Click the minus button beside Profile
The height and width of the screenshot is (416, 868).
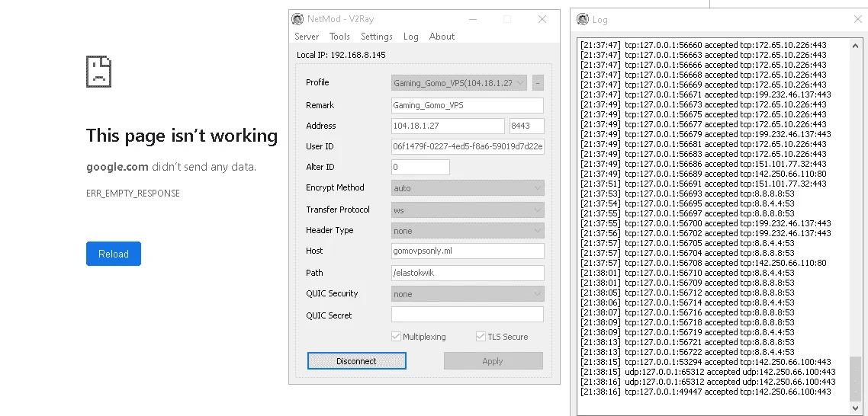coord(538,83)
